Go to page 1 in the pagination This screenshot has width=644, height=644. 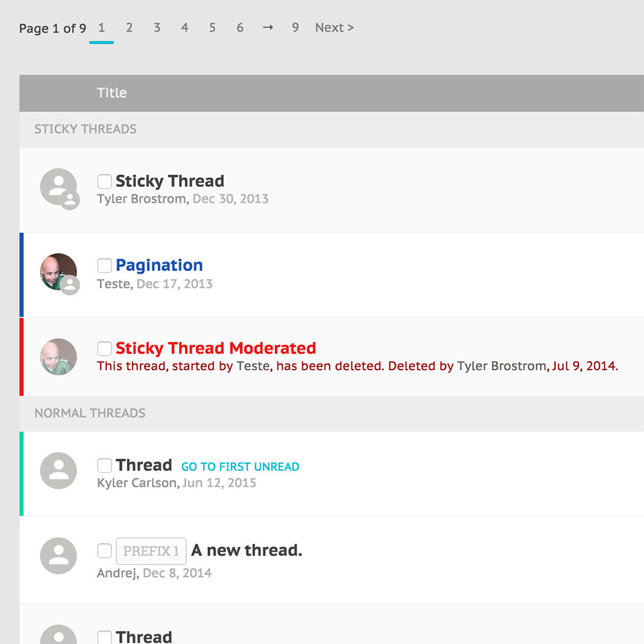pyautogui.click(x=102, y=28)
